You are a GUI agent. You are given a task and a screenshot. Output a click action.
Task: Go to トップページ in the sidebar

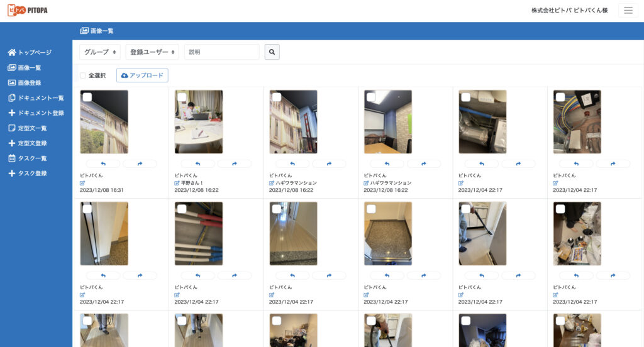pyautogui.click(x=30, y=53)
